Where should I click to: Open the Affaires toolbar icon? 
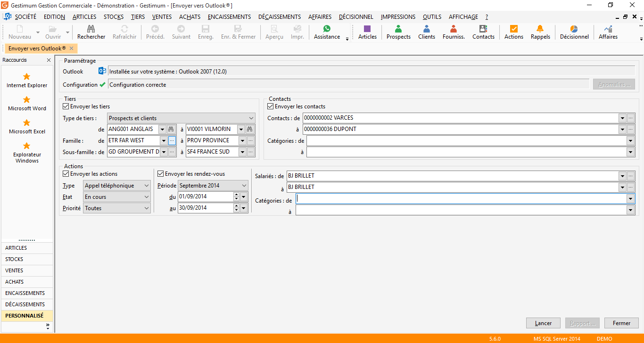(x=608, y=29)
